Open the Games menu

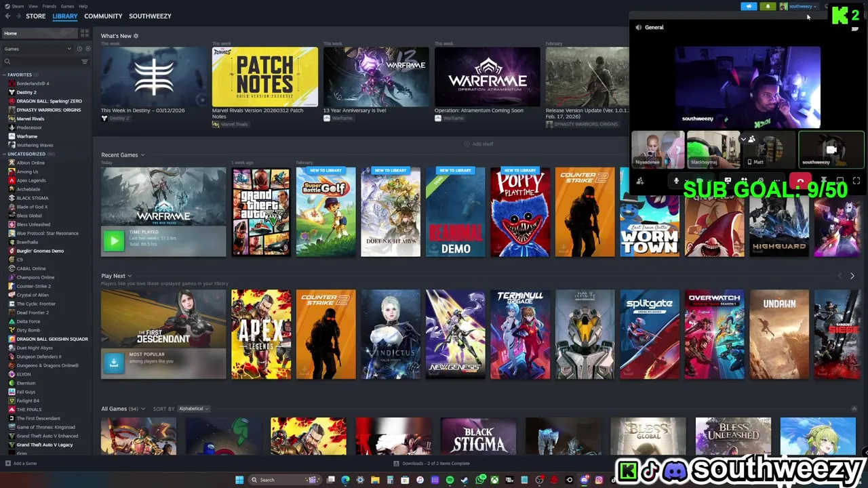pos(67,6)
